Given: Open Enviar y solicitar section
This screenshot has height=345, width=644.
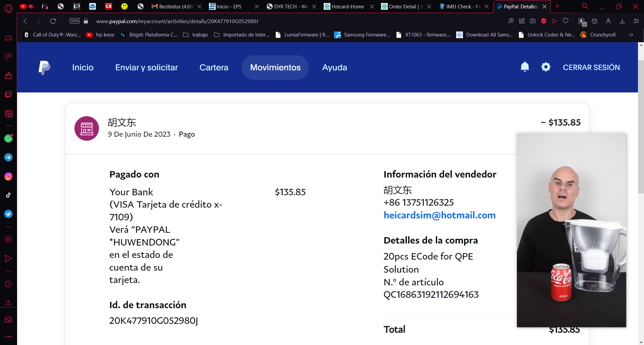Looking at the screenshot, I should click(x=147, y=67).
